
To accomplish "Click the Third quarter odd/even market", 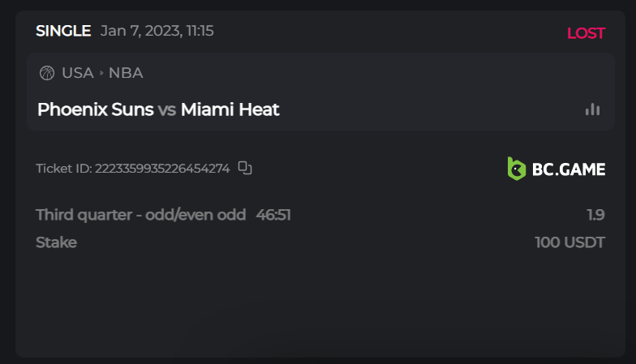I will (140, 215).
